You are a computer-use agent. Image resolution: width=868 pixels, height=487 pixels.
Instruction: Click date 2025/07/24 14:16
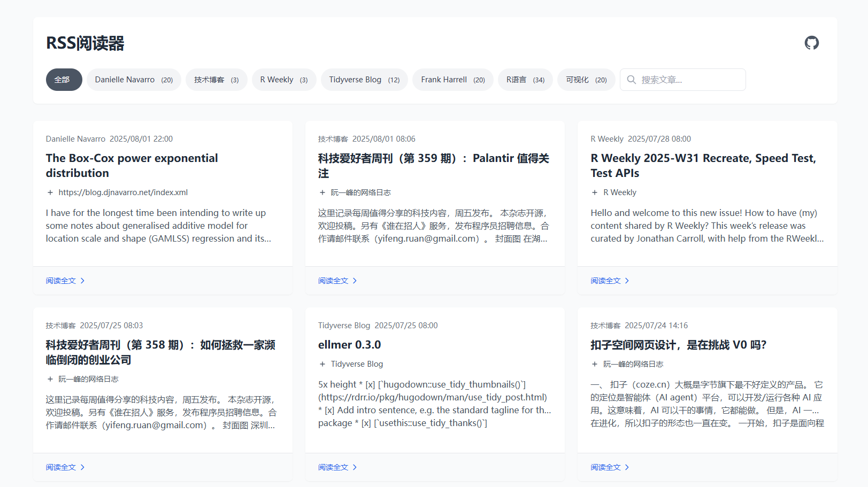[656, 326]
